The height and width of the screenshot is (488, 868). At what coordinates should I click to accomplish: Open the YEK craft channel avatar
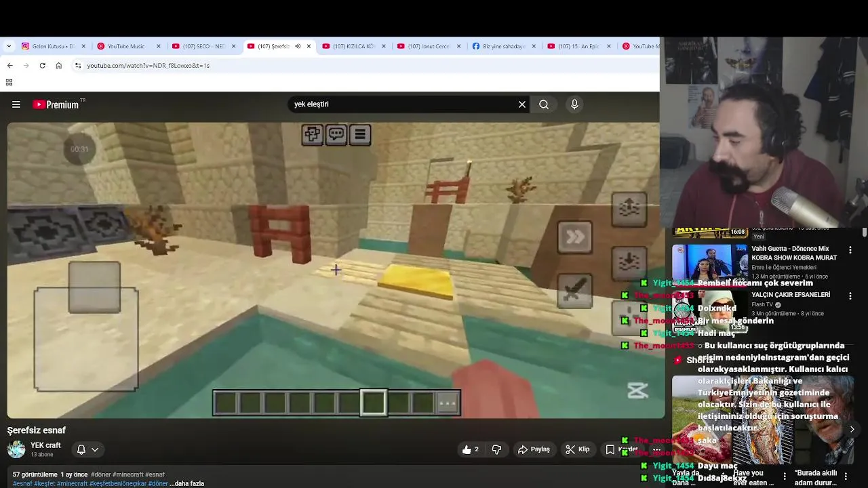16,449
